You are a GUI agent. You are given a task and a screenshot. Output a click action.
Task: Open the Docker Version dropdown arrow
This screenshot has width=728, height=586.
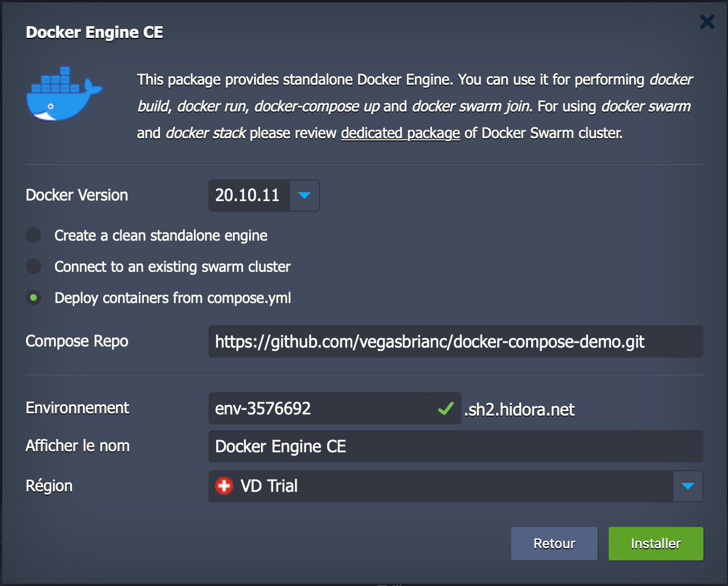point(304,196)
